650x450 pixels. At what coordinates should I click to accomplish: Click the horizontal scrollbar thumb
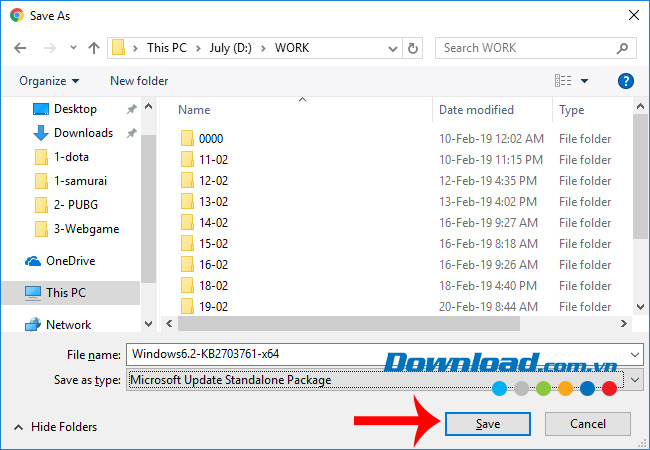[349, 324]
